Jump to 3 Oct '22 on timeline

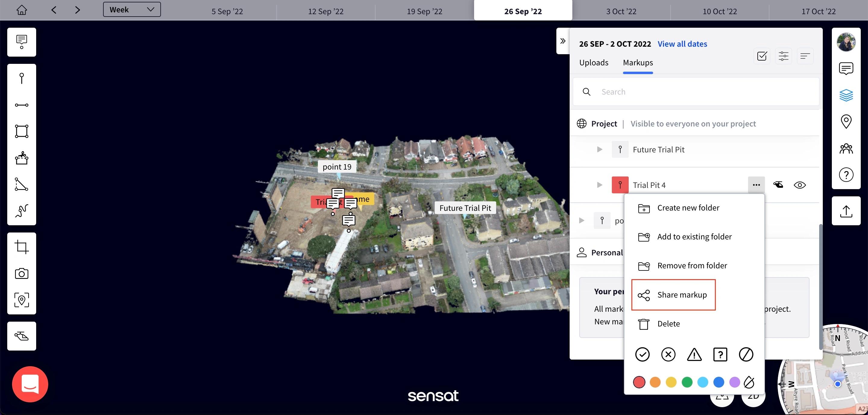(x=621, y=11)
